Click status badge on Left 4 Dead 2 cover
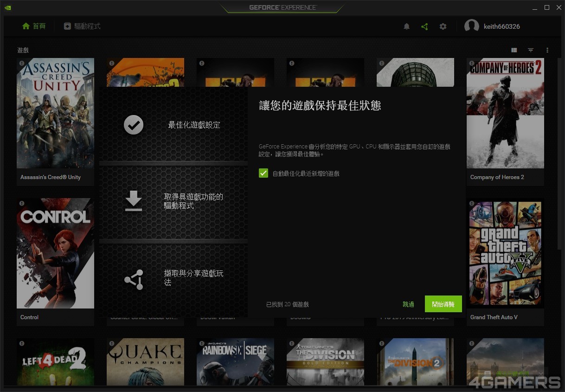 coord(21,343)
